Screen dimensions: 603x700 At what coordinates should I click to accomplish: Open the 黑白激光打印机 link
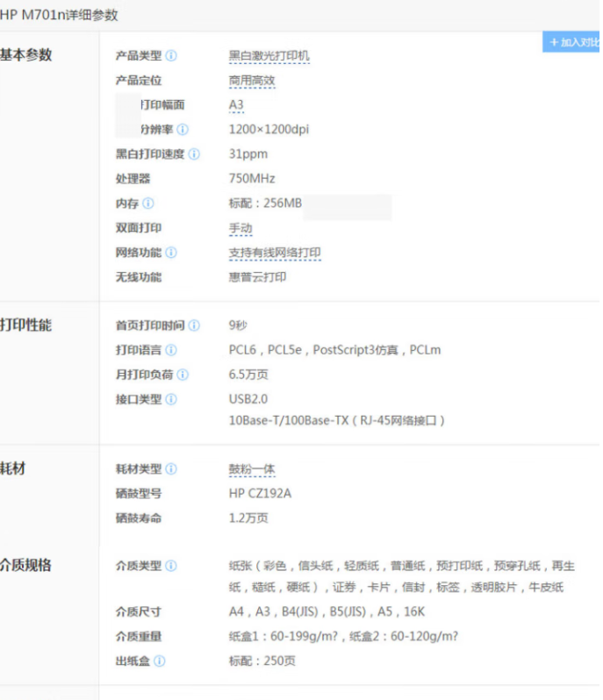click(x=269, y=56)
